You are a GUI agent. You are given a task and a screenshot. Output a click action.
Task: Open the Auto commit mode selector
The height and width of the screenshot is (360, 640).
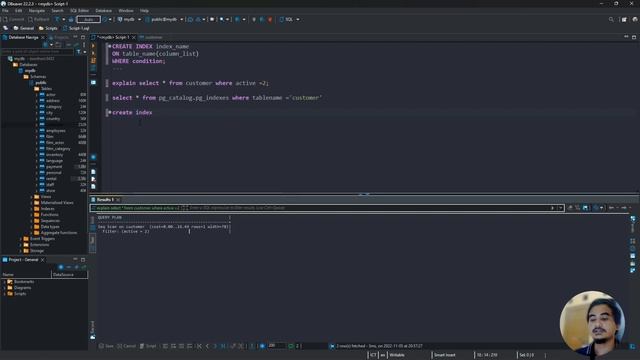coord(89,19)
